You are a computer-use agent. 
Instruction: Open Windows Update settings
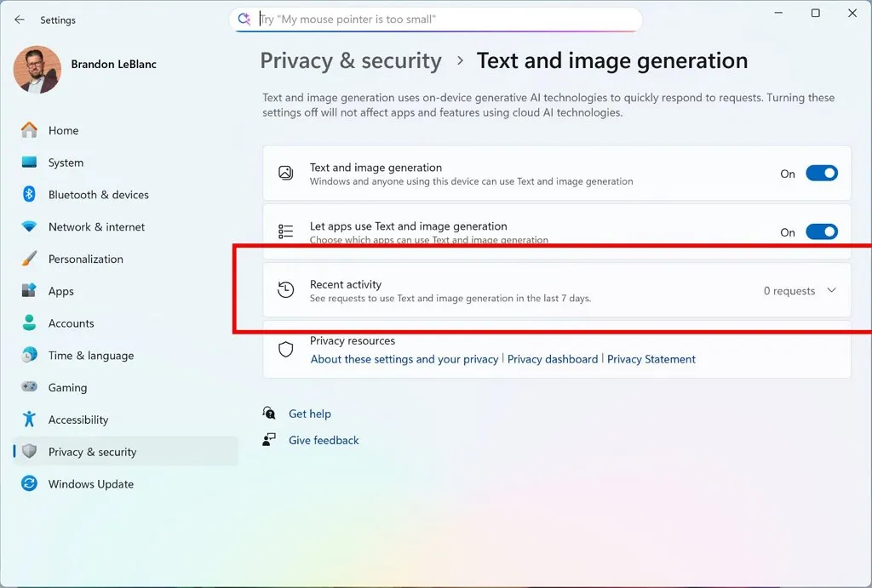(28, 484)
